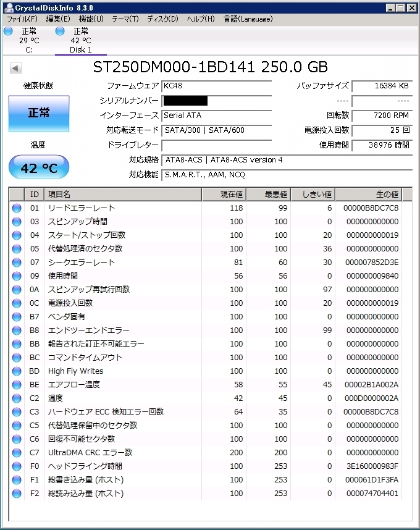The height and width of the screenshot is (530, 420).
Task: Open the テーマ(T) menu
Action: pyautogui.click(x=125, y=19)
